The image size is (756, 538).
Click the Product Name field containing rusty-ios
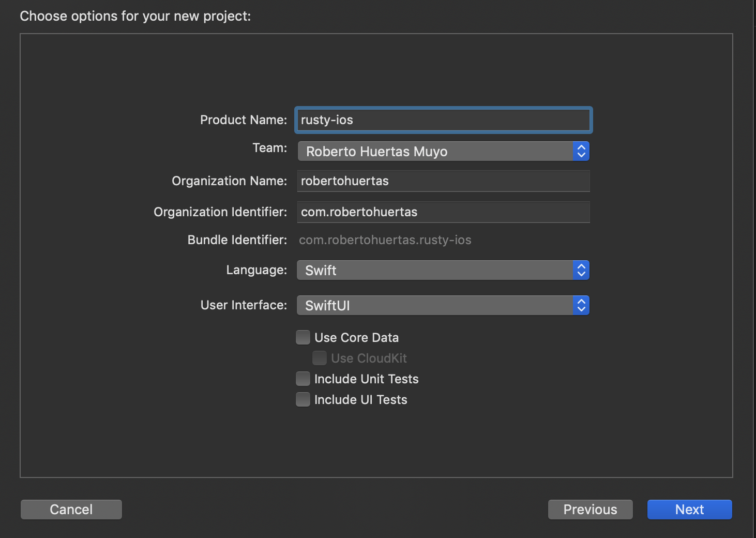click(443, 119)
